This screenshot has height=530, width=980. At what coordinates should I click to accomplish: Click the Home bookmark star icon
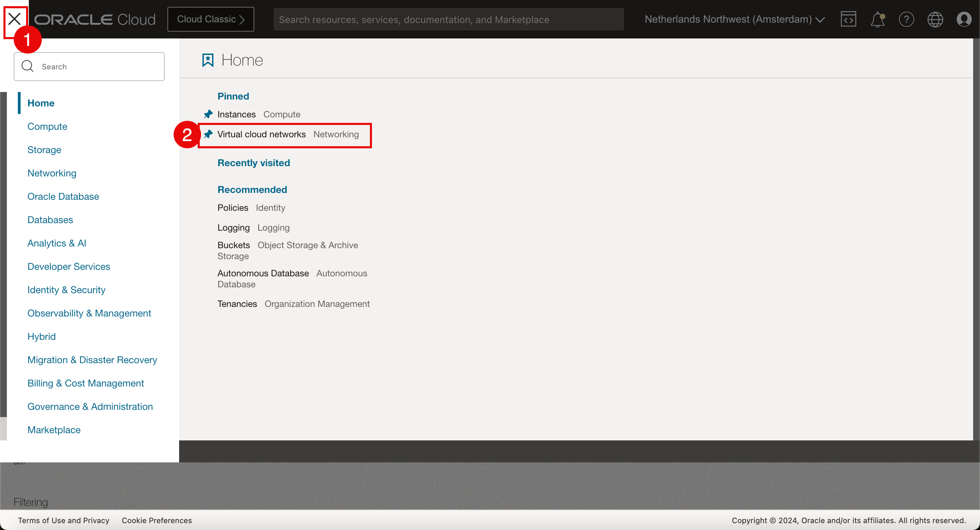208,60
